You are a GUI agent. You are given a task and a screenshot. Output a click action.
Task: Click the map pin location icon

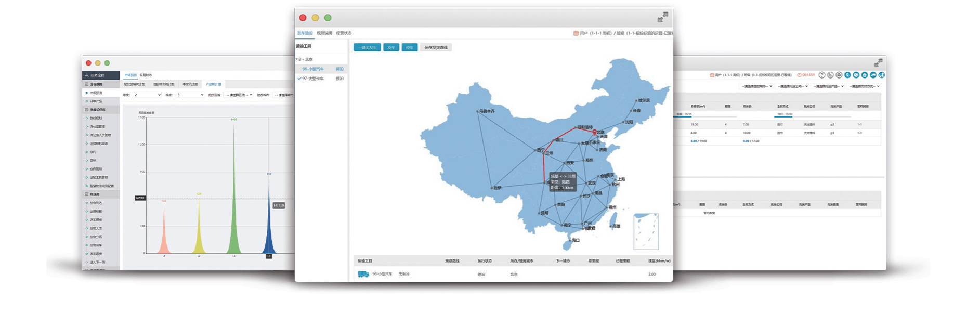(x=847, y=75)
